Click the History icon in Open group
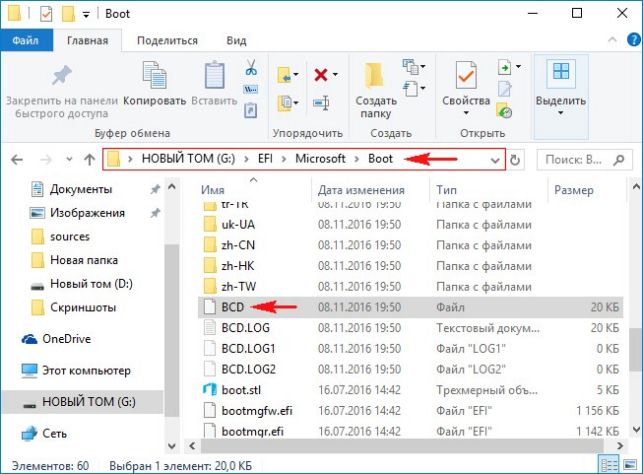The image size is (643, 474). (504, 111)
